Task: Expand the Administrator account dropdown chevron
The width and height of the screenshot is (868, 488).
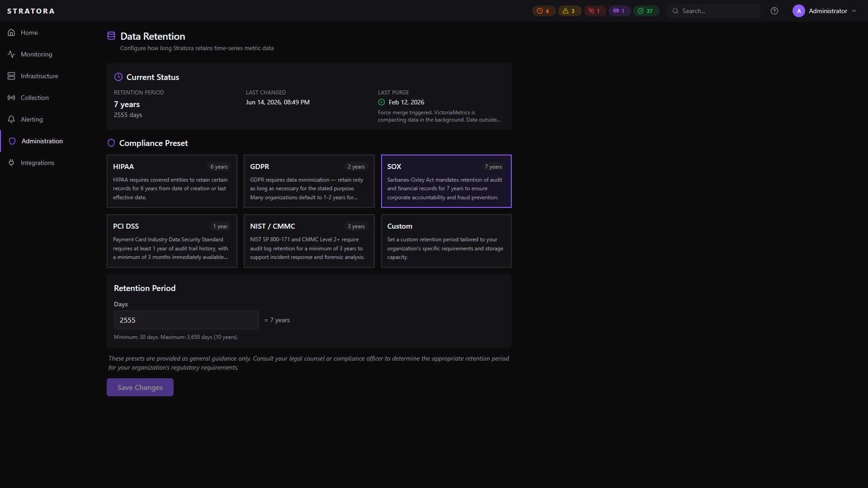Action: 854,11
